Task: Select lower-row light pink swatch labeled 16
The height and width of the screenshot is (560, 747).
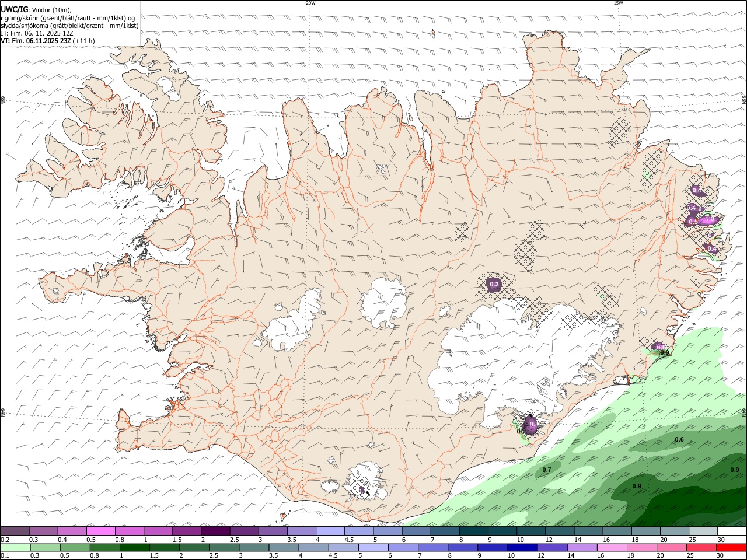Action: coord(611,548)
